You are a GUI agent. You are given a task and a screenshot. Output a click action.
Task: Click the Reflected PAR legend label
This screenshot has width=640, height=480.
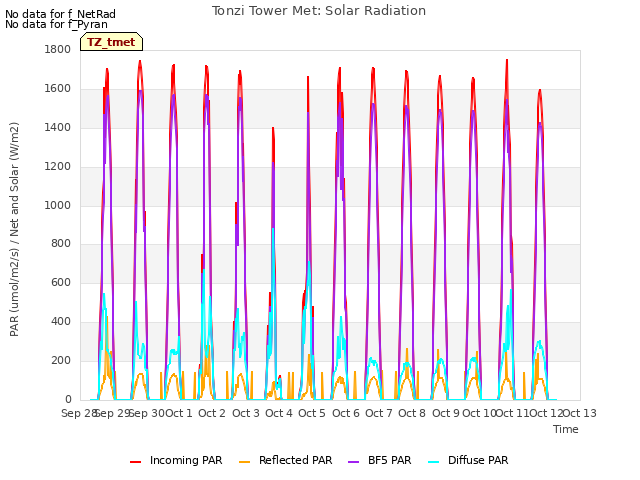tap(296, 460)
